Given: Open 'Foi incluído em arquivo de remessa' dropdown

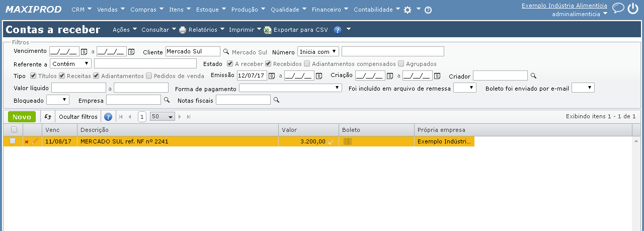Looking at the screenshot, I should point(465,88).
